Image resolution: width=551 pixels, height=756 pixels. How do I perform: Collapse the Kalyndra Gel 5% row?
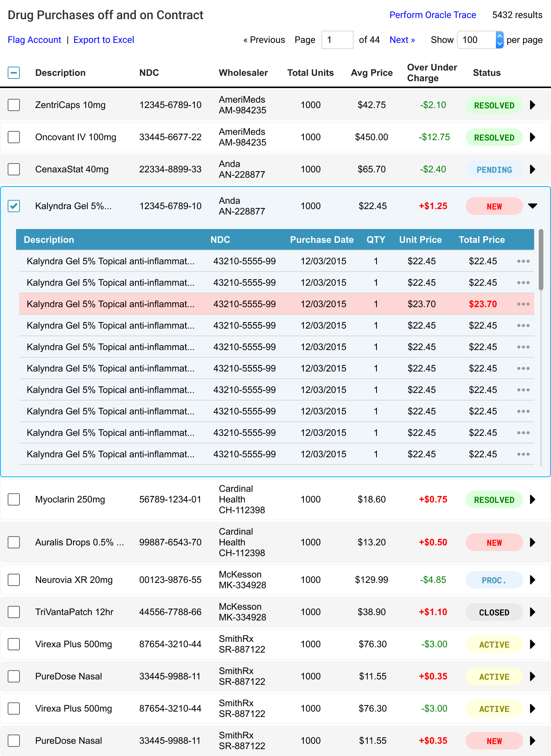point(533,206)
